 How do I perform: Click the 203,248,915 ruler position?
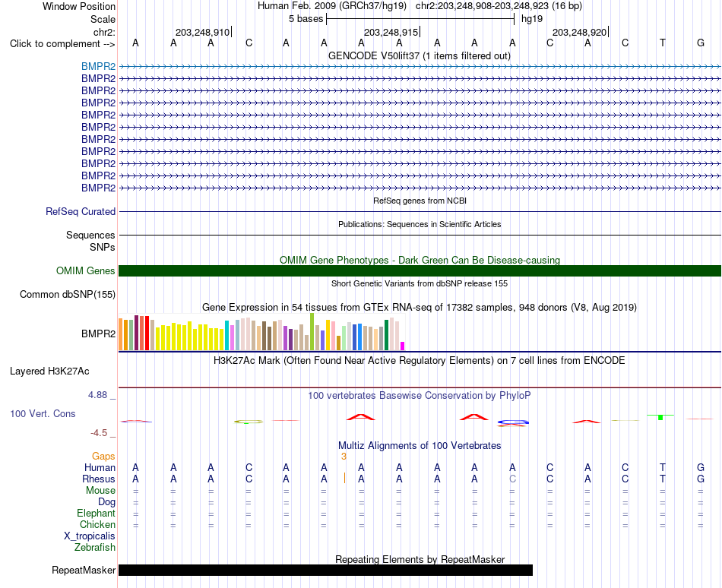pyautogui.click(x=391, y=32)
